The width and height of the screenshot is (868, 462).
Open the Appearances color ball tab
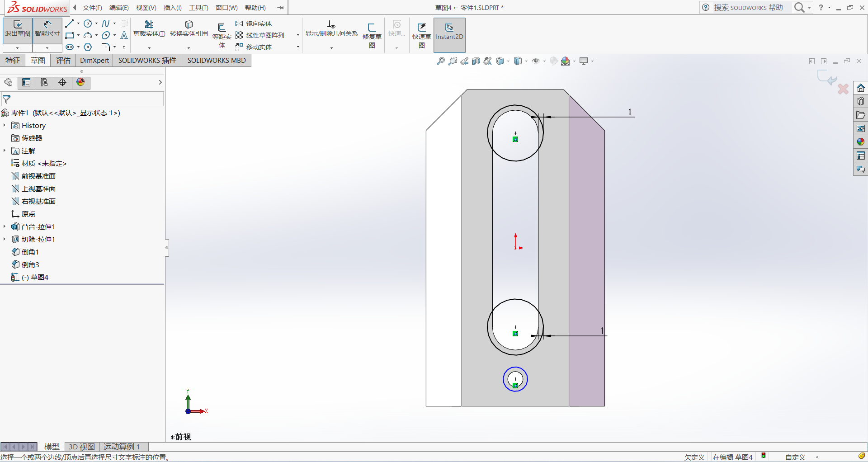tap(80, 82)
